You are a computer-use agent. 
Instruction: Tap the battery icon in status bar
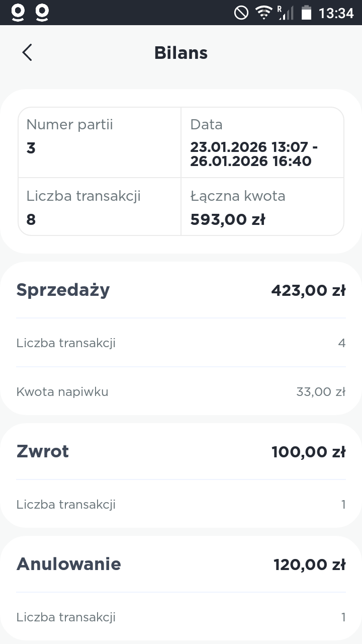pos(306,13)
